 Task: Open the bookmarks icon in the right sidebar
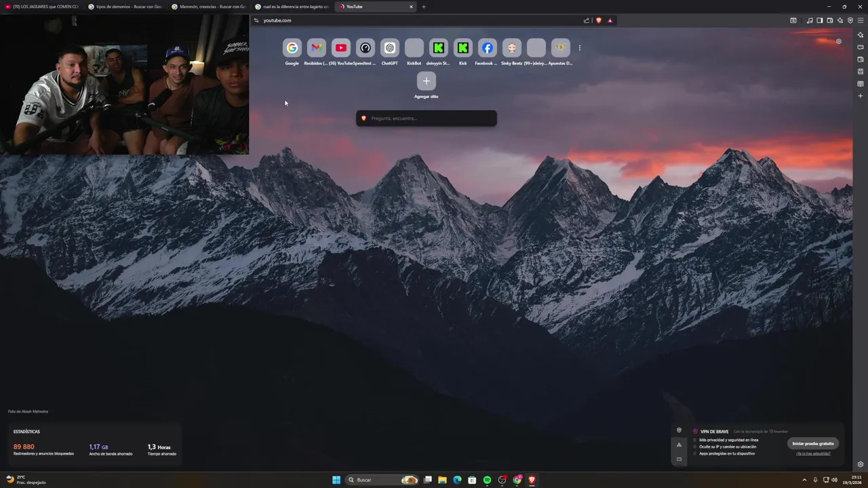(861, 71)
